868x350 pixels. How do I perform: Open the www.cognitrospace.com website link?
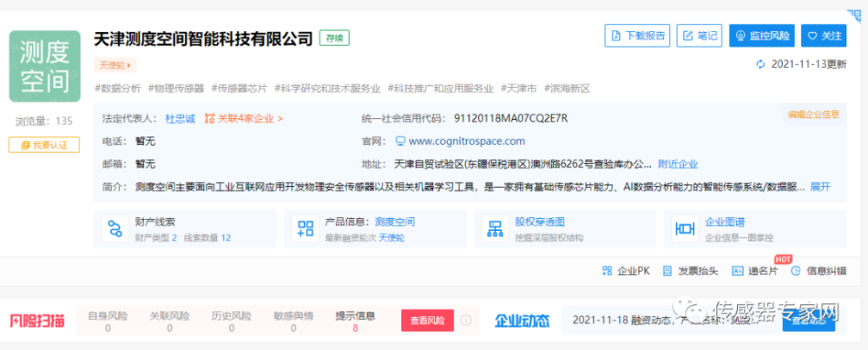click(x=466, y=141)
